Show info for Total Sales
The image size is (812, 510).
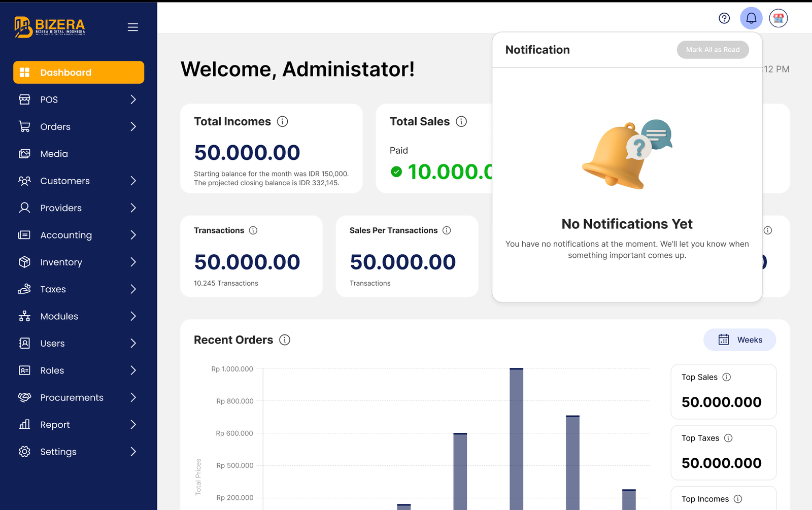461,121
